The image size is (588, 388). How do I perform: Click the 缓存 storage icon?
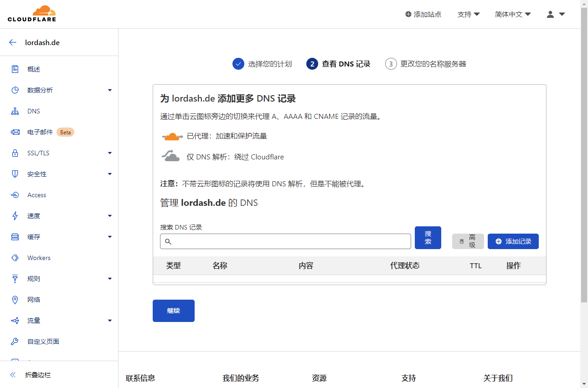(x=15, y=237)
